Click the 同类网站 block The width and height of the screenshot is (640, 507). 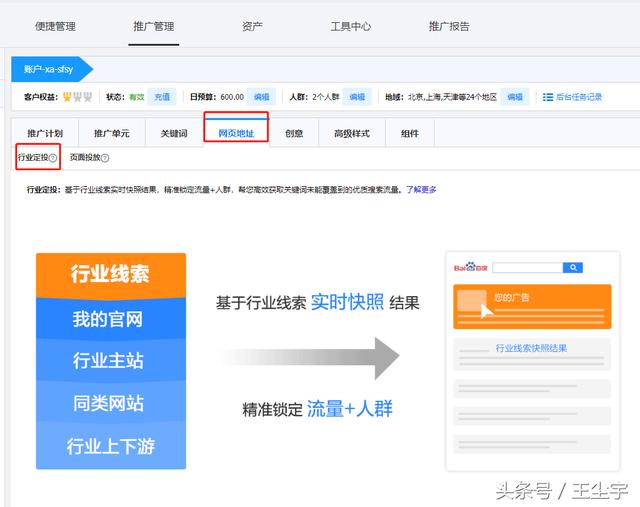tap(111, 402)
